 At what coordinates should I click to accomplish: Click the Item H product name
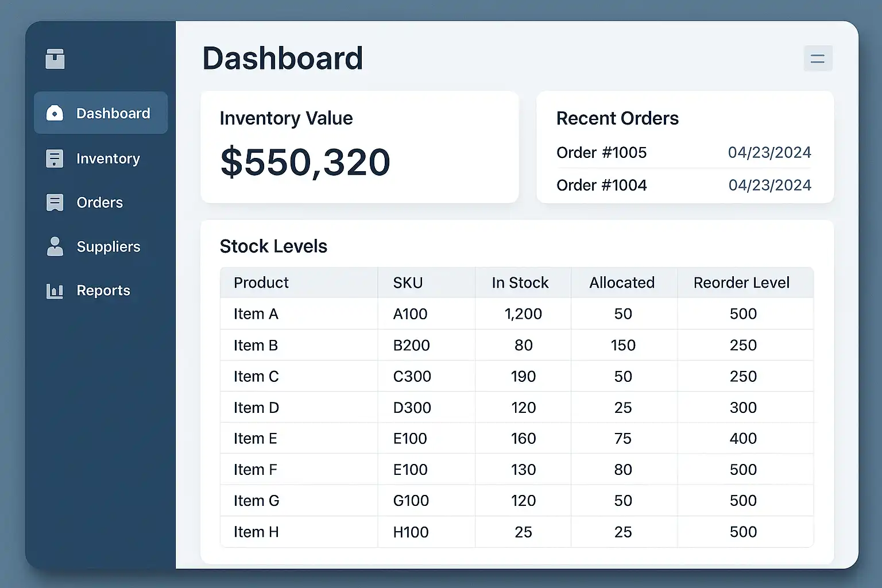[x=256, y=532]
